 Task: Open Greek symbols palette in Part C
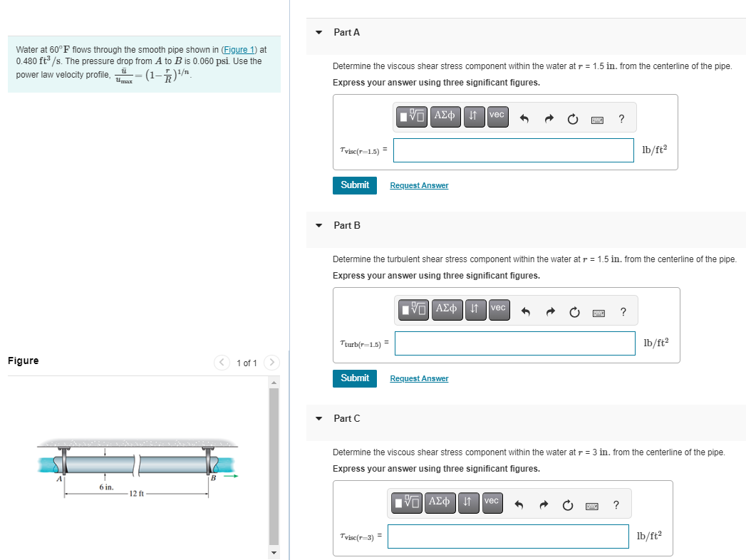click(x=440, y=503)
